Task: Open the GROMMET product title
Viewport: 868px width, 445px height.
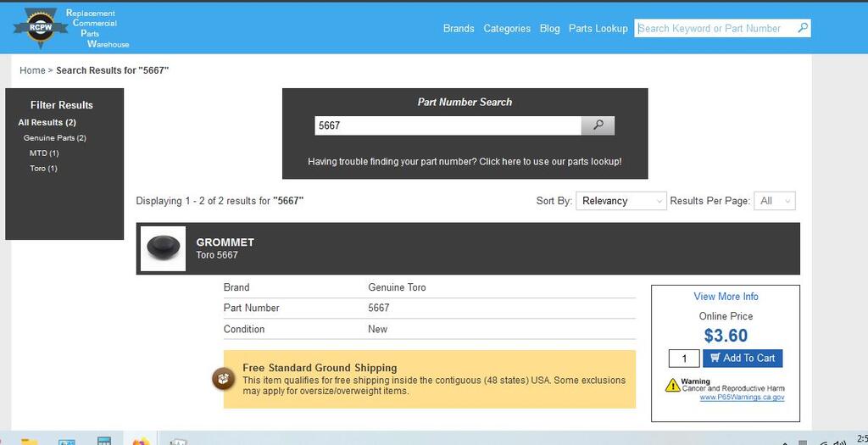Action: pos(225,242)
